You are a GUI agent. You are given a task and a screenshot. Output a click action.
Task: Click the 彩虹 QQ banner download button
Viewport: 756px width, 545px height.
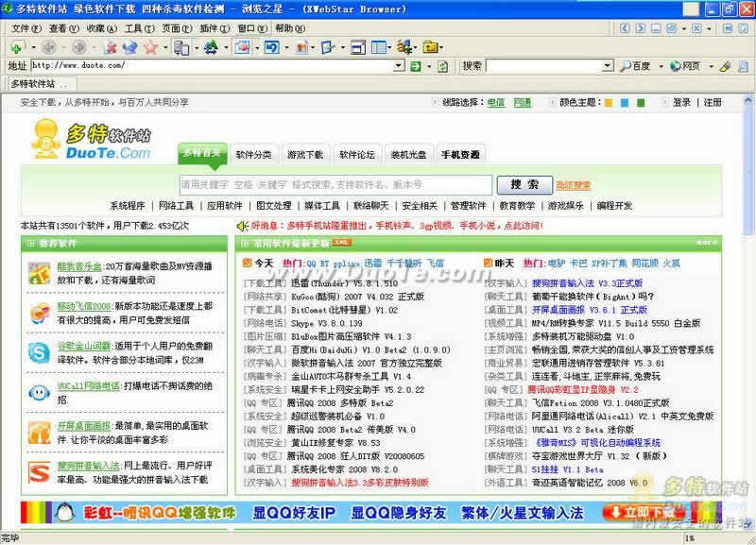pos(644,512)
